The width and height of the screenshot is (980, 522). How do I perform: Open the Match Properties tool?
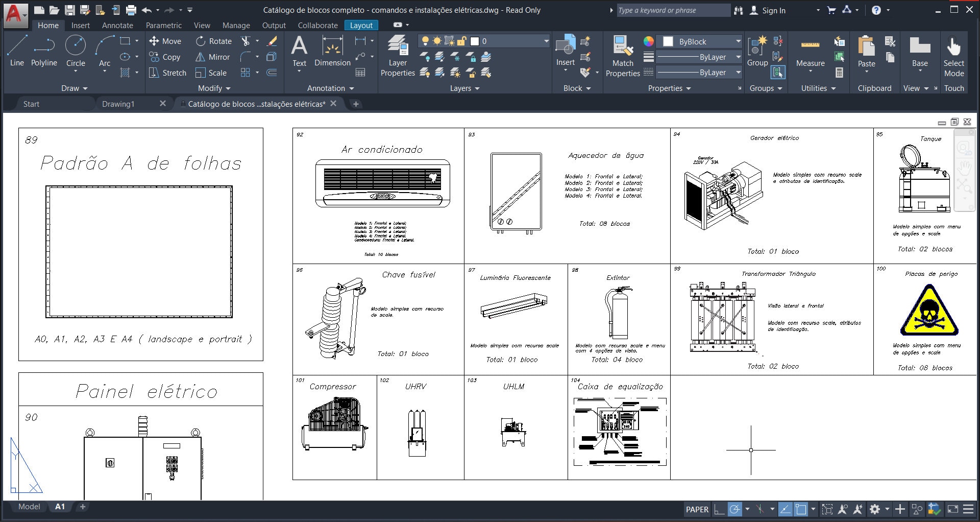click(x=622, y=56)
